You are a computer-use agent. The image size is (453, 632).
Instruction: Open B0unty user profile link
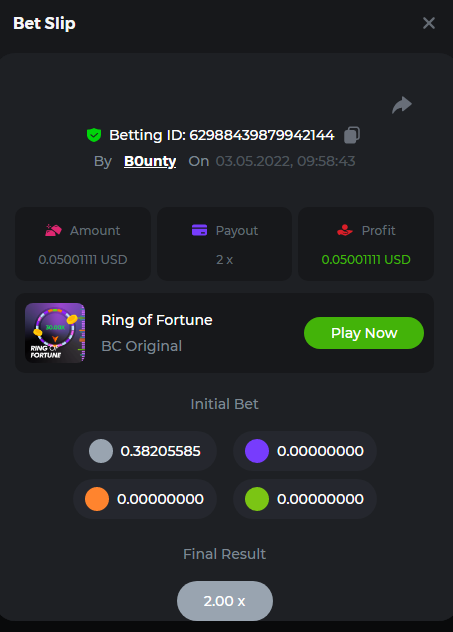click(x=150, y=161)
